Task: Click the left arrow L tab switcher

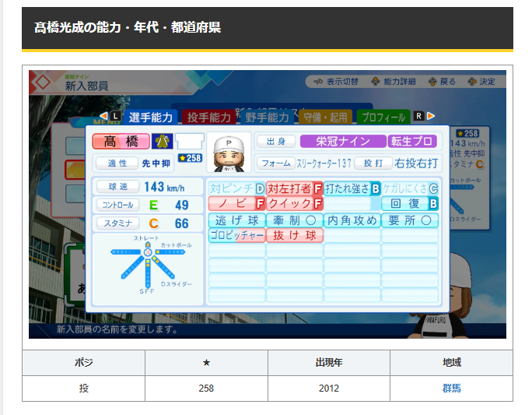Action: tap(110, 116)
